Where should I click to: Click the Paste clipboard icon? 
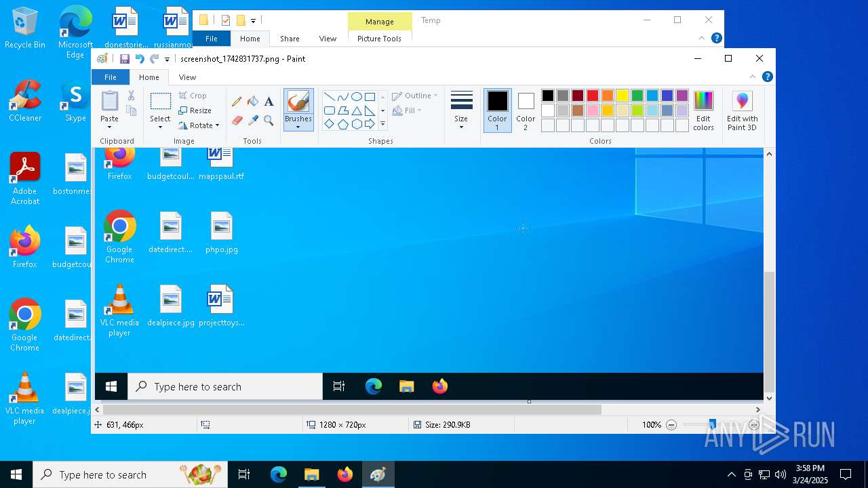(x=109, y=100)
